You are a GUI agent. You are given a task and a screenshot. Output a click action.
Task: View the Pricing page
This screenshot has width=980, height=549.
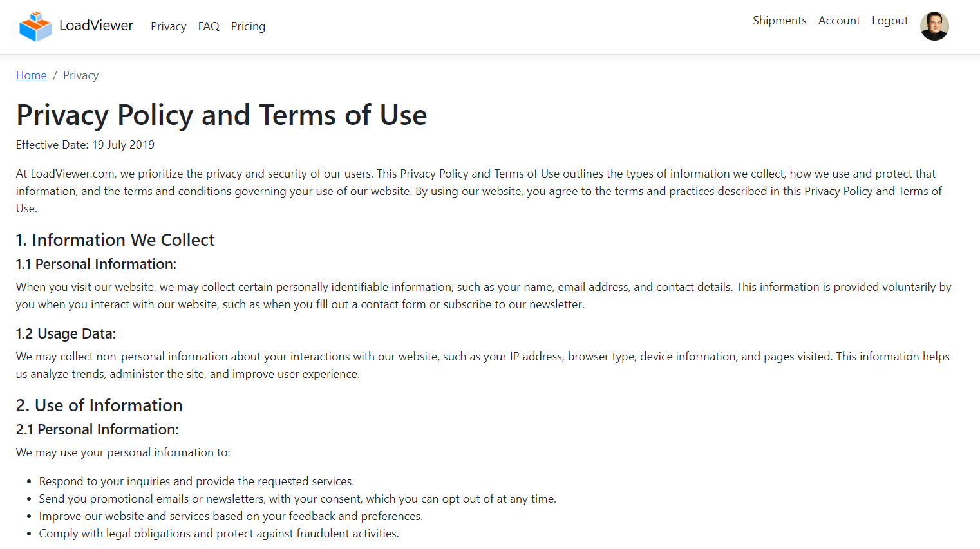pyautogui.click(x=248, y=26)
